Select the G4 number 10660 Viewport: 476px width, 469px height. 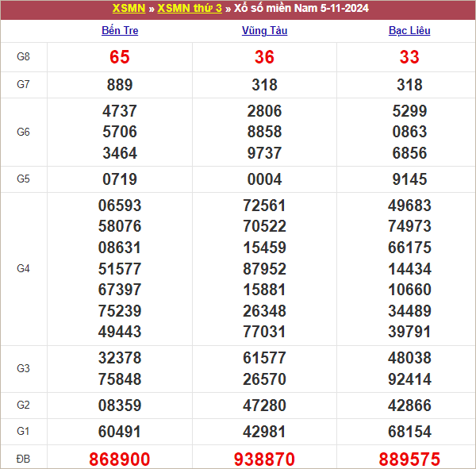(x=409, y=290)
